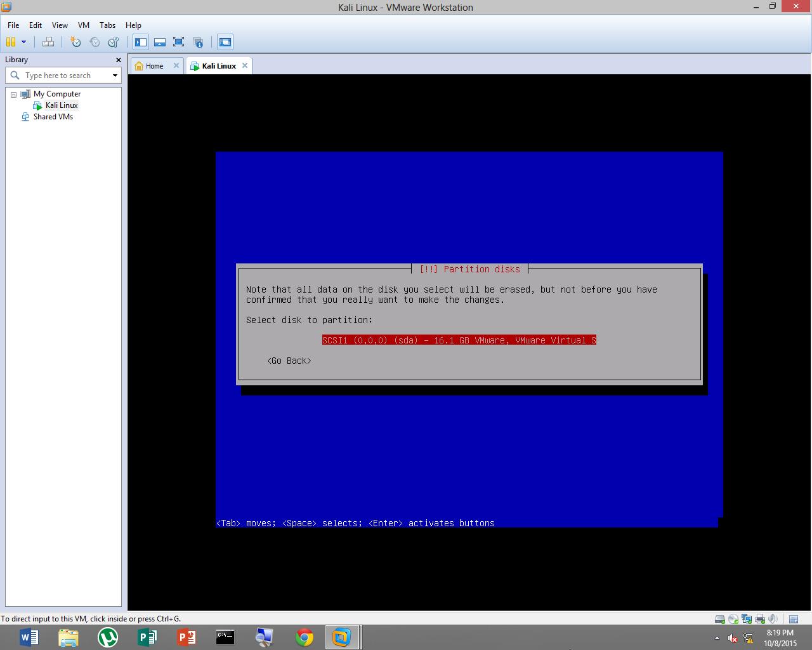This screenshot has height=650, width=812.
Task: Show hidden system tray icons
Action: click(717, 638)
